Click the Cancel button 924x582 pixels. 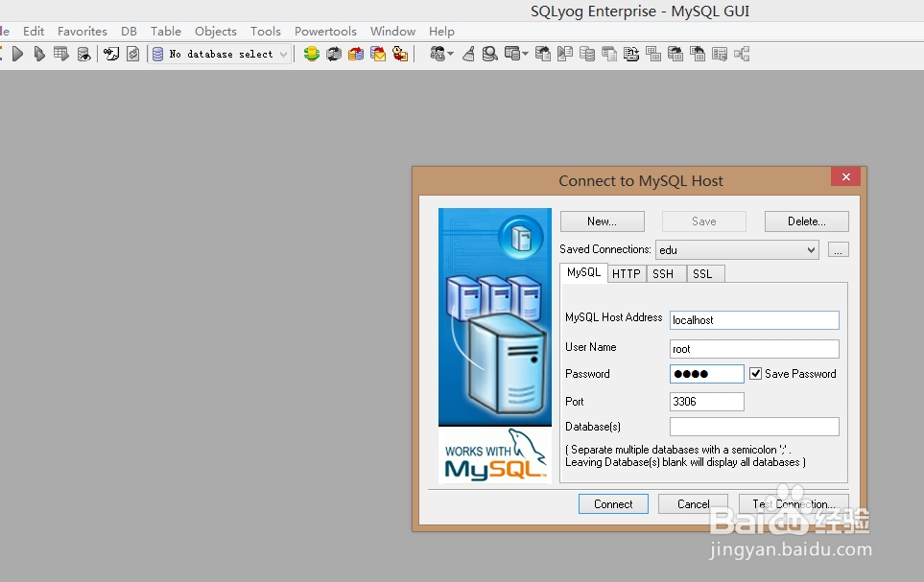(x=693, y=504)
